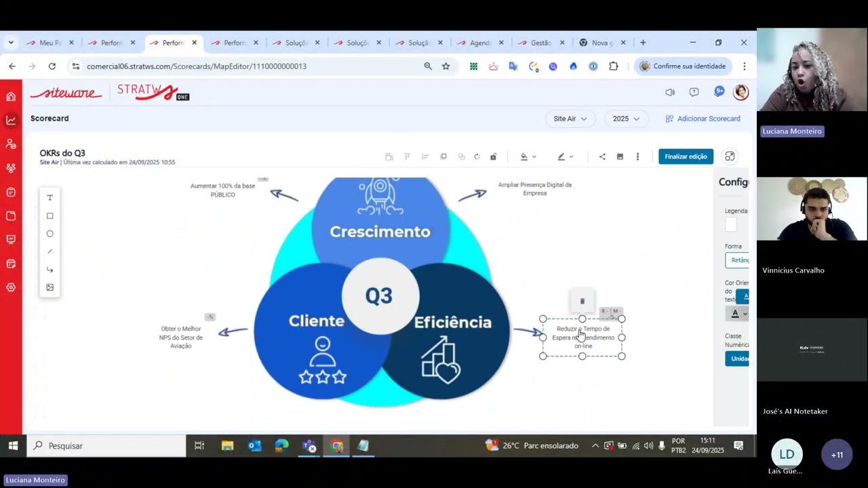Screen dimensions: 868x488
Task: Expand the Site Air dropdown
Action: (x=569, y=119)
